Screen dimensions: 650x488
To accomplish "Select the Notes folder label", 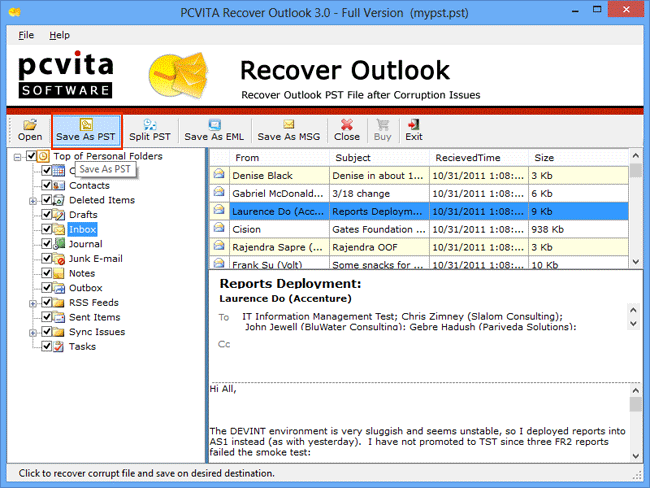I will (82, 273).
